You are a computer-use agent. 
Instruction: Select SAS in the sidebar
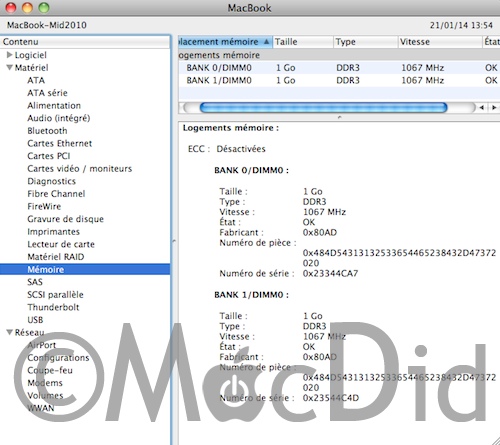[x=35, y=282]
